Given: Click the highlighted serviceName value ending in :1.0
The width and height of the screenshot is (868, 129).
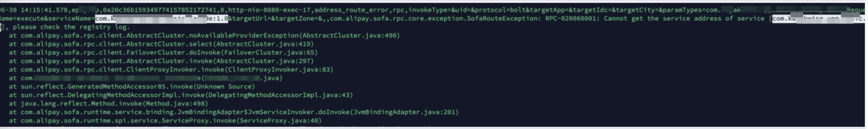Looking at the screenshot, I should tap(162, 19).
